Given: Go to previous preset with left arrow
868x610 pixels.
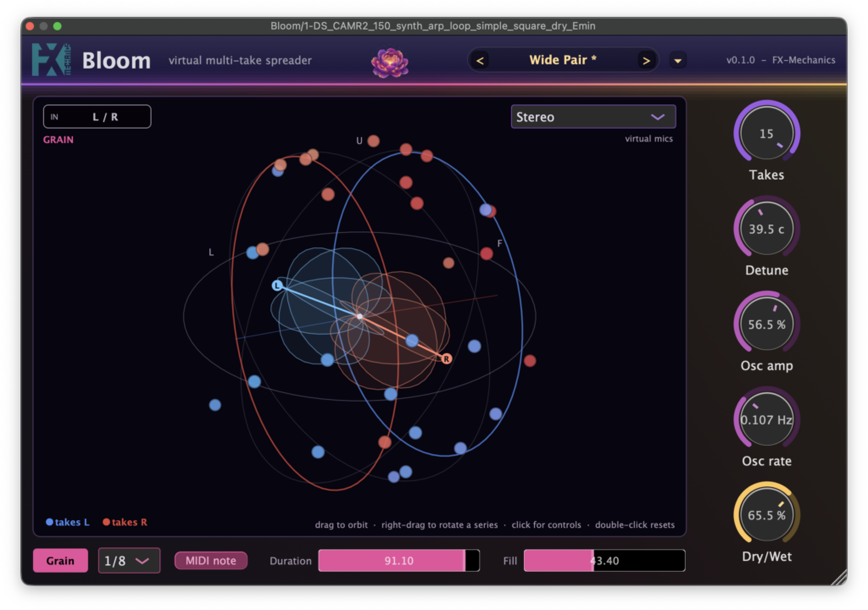Looking at the screenshot, I should tap(480, 60).
